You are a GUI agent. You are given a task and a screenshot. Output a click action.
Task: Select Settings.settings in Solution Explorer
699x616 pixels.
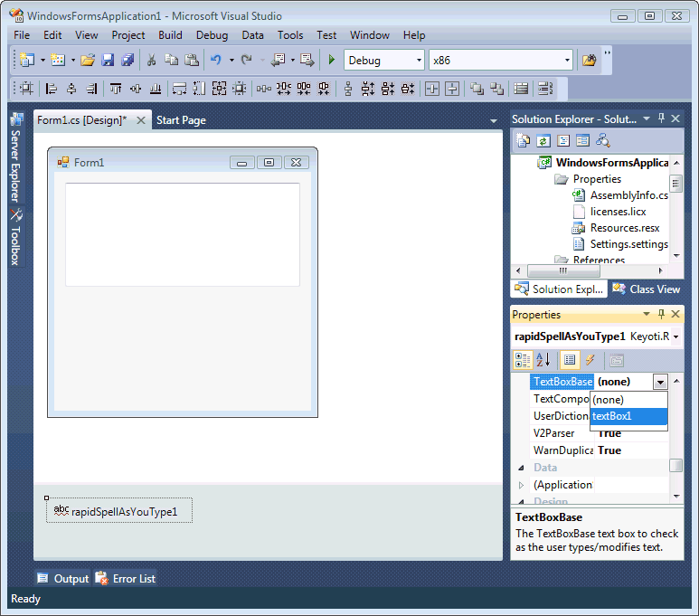[629, 244]
